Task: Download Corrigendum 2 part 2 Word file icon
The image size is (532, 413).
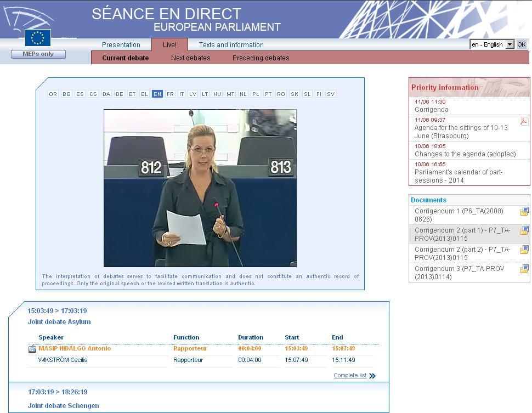Action: [524, 250]
